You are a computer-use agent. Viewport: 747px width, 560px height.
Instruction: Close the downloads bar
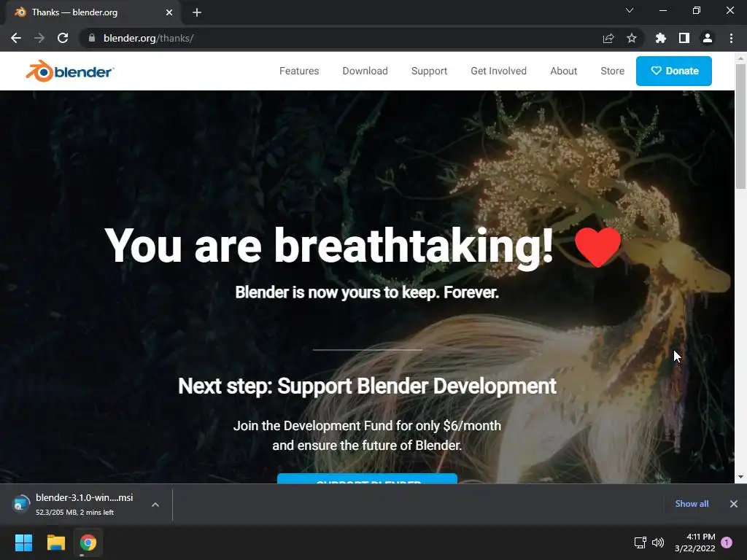(x=734, y=504)
